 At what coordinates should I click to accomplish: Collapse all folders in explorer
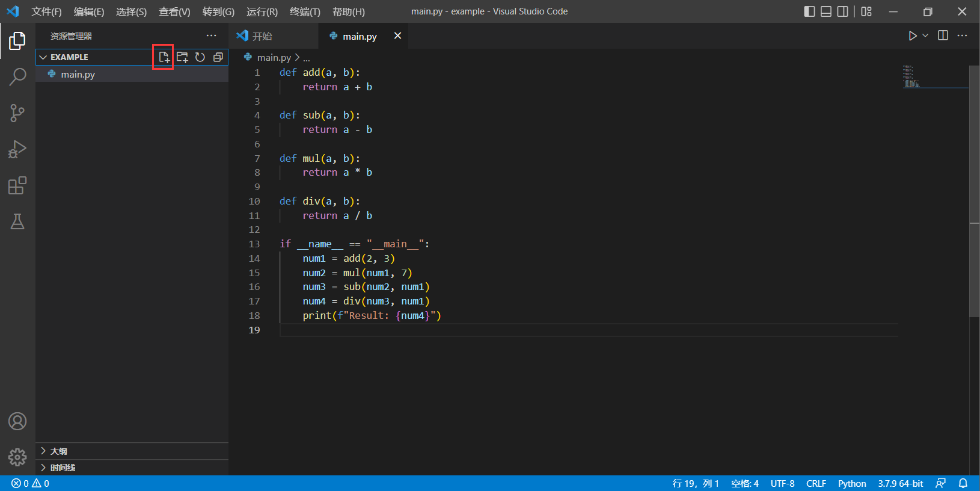point(218,57)
